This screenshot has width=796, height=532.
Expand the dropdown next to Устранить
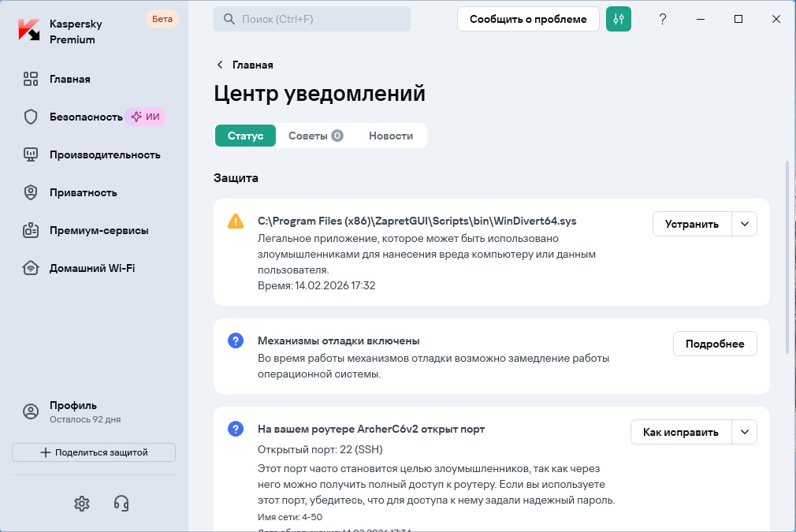(x=743, y=224)
